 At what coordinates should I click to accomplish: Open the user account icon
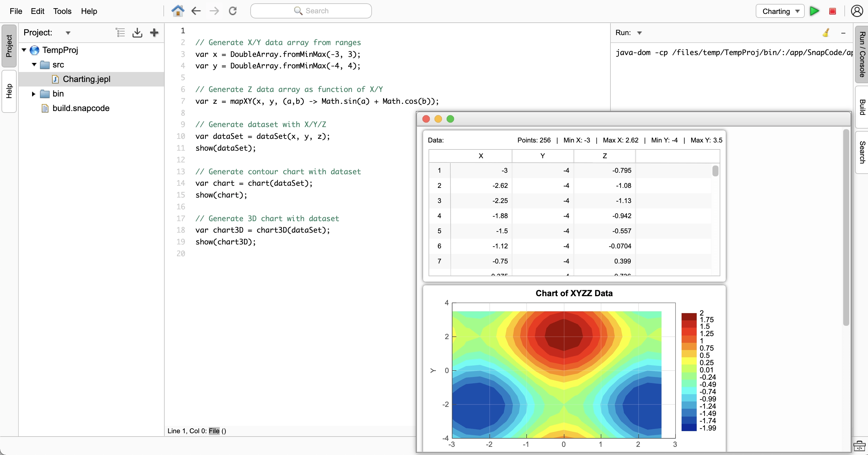856,11
